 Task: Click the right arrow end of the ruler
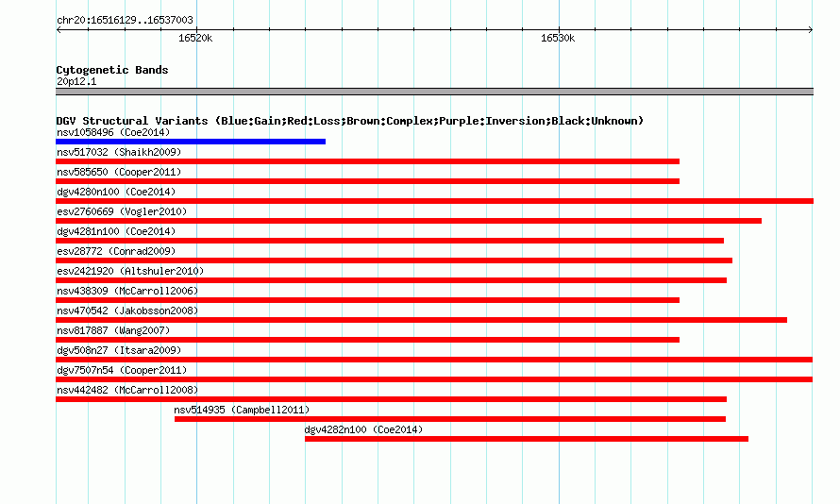(x=811, y=29)
